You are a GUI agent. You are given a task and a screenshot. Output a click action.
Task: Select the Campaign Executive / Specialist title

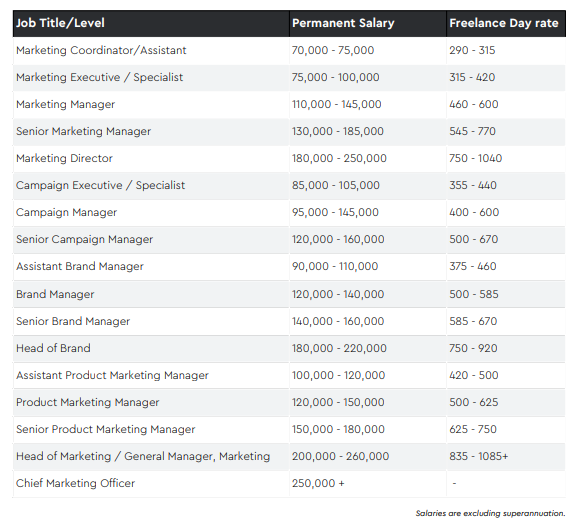click(x=100, y=185)
